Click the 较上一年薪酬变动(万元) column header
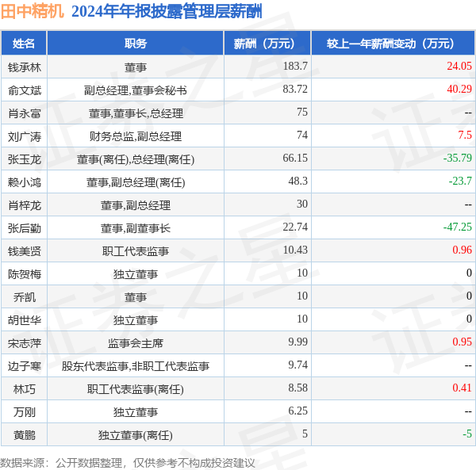The height and width of the screenshot is (470, 476). 393,44
